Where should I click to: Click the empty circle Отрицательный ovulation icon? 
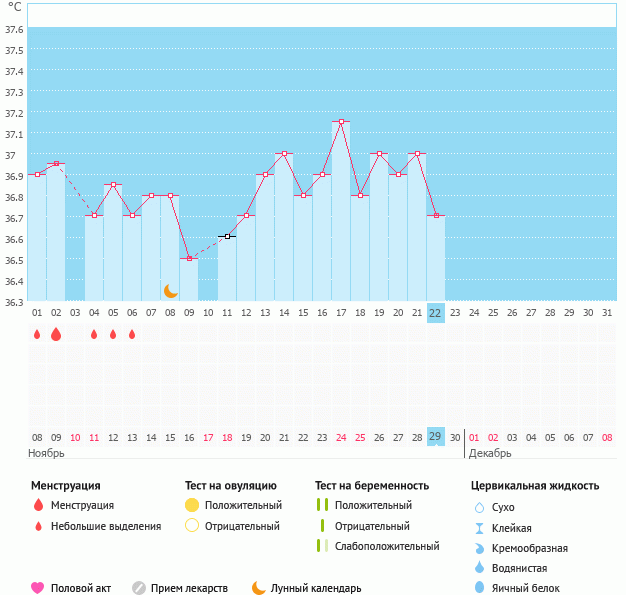tap(192, 526)
